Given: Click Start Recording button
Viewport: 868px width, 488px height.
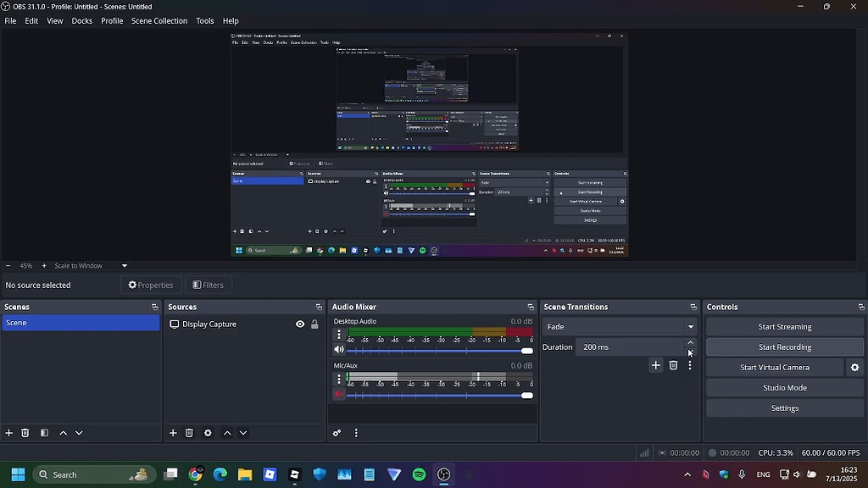Looking at the screenshot, I should 784,347.
